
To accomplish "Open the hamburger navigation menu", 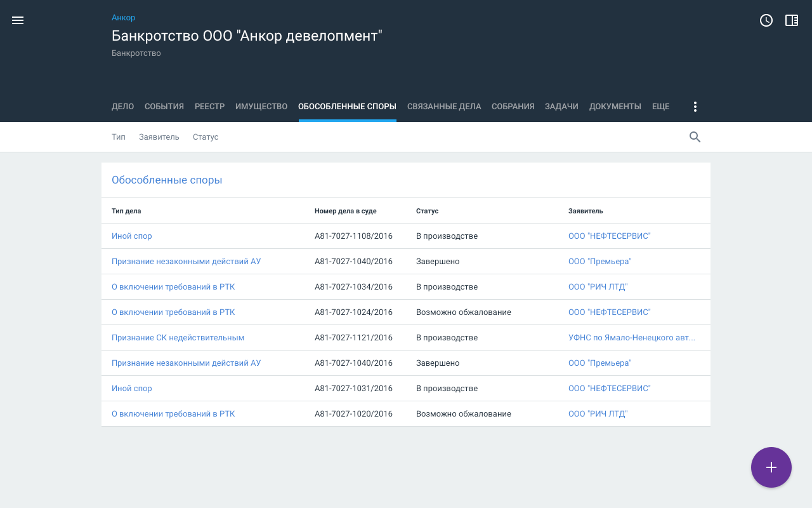I will click(x=18, y=20).
